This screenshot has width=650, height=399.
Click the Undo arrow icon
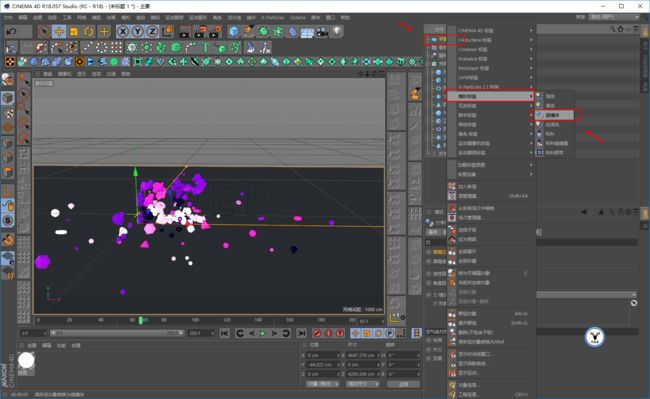12,31
